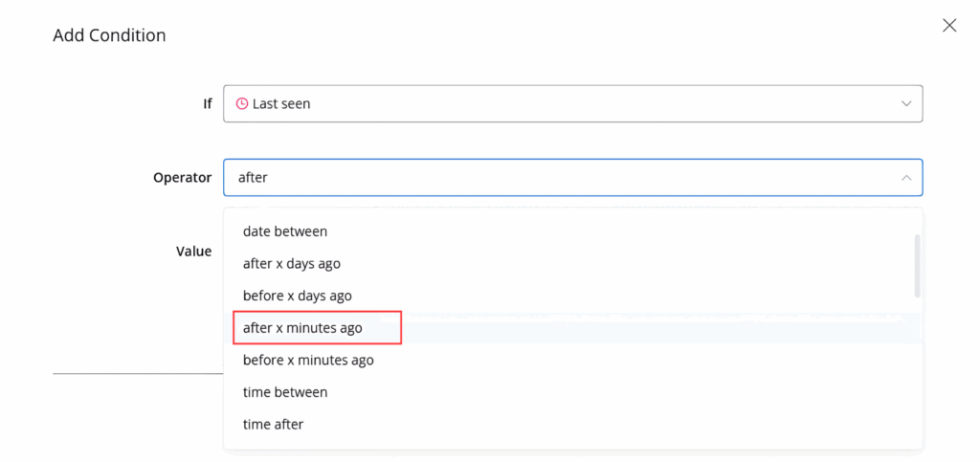
Task: Select the "time between" operator
Action: click(x=285, y=392)
